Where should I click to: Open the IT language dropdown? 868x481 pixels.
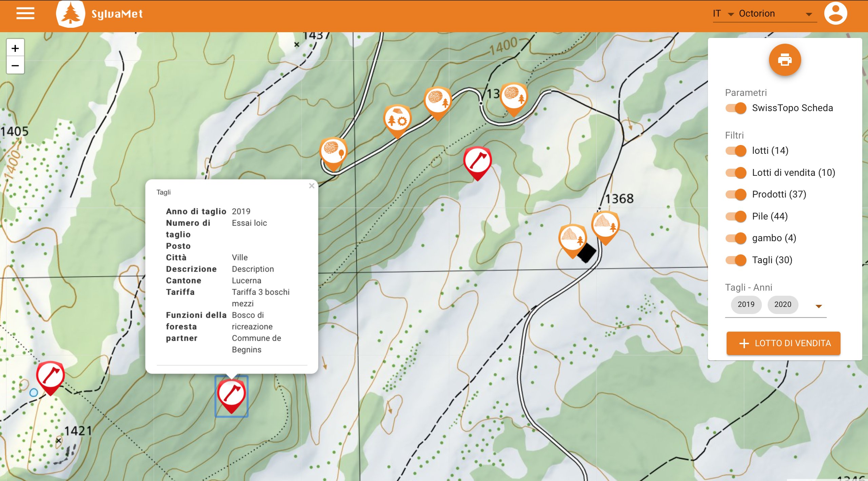tap(723, 14)
